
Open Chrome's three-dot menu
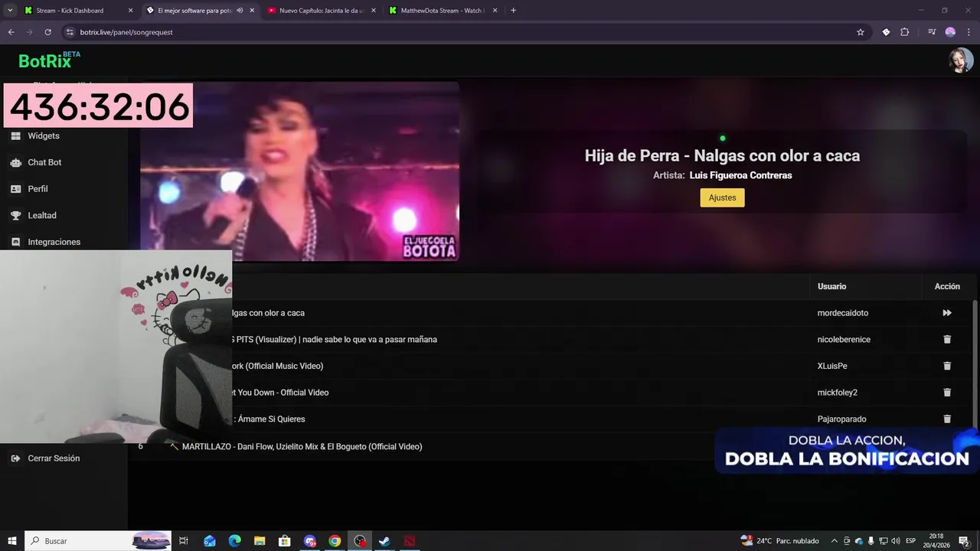pyautogui.click(x=969, y=32)
